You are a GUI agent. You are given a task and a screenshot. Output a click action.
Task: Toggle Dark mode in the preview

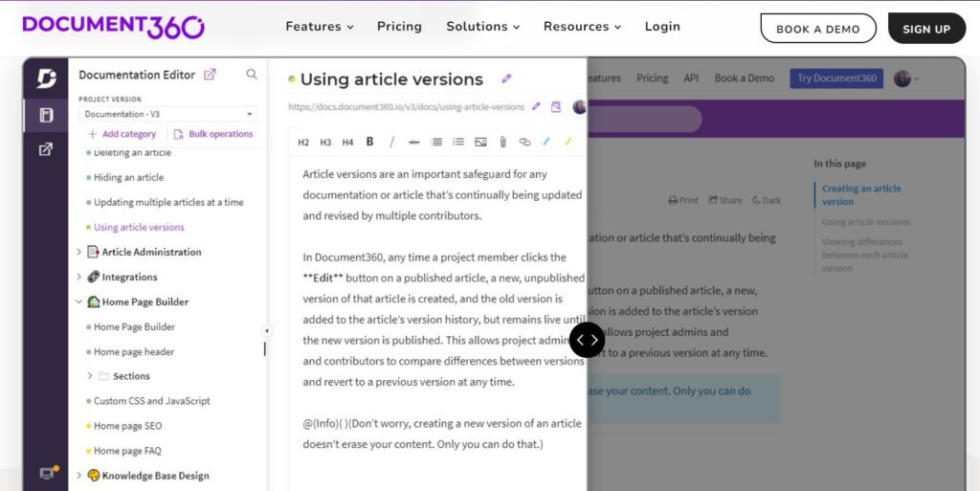click(x=767, y=200)
